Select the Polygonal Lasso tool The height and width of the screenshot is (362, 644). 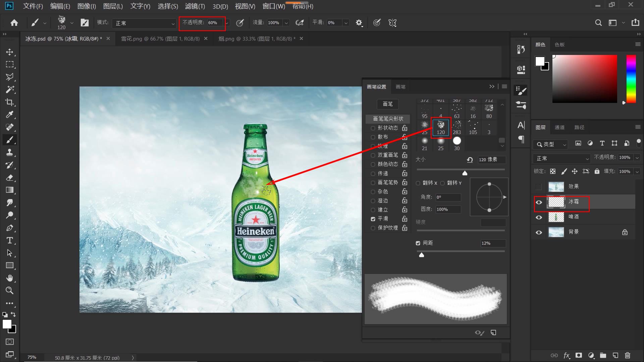10,77
